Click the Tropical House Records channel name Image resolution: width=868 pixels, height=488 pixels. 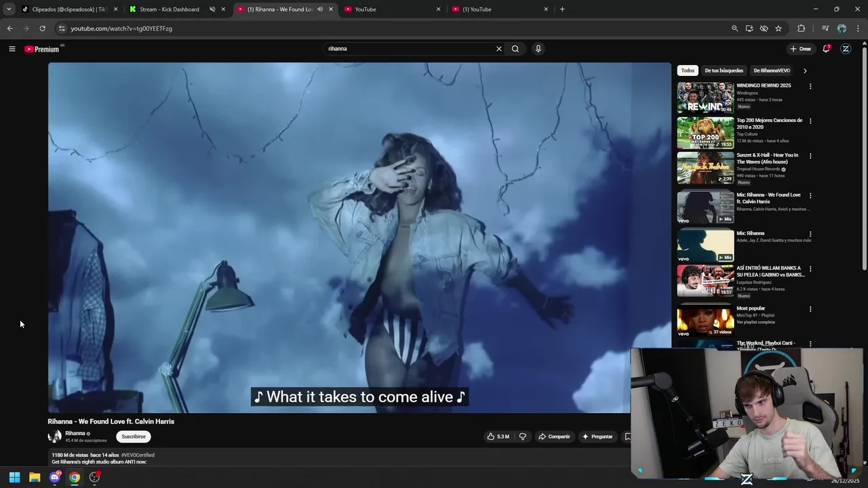coord(758,169)
